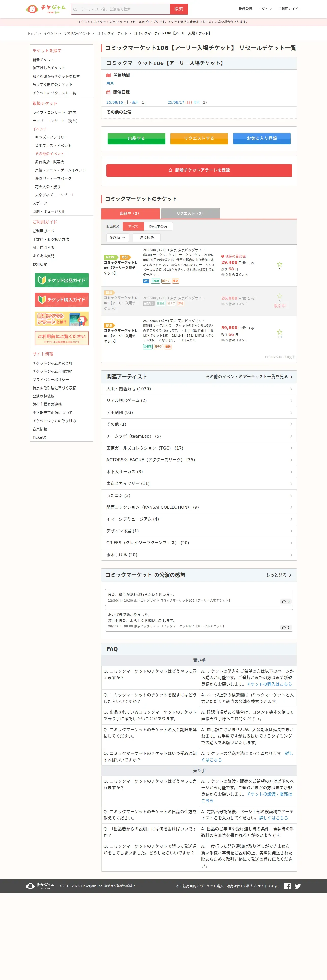Image resolution: width=327 pixels, height=980 pixels.
Task: Click the footer チケジャム logo
Action: tap(40, 886)
